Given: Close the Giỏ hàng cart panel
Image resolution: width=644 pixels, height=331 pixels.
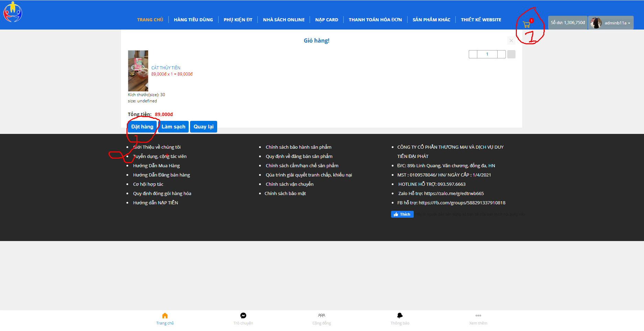Looking at the screenshot, I should [511, 41].
